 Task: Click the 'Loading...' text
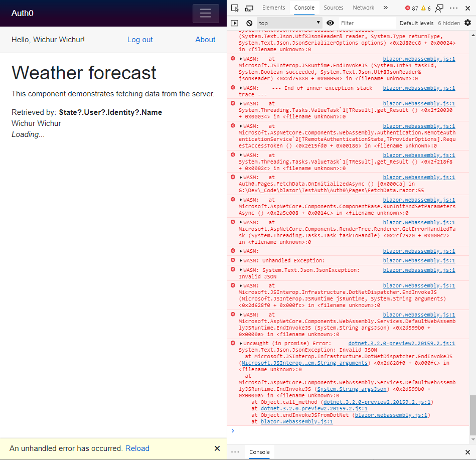(28, 134)
